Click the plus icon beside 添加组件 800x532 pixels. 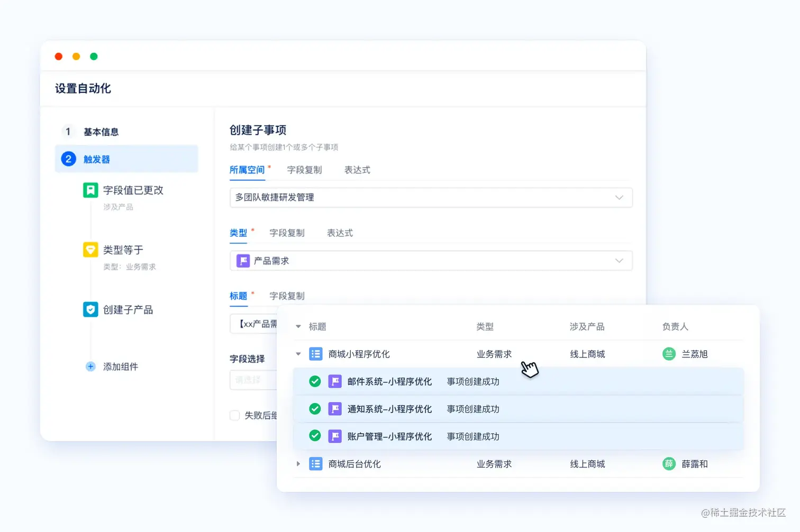90,366
